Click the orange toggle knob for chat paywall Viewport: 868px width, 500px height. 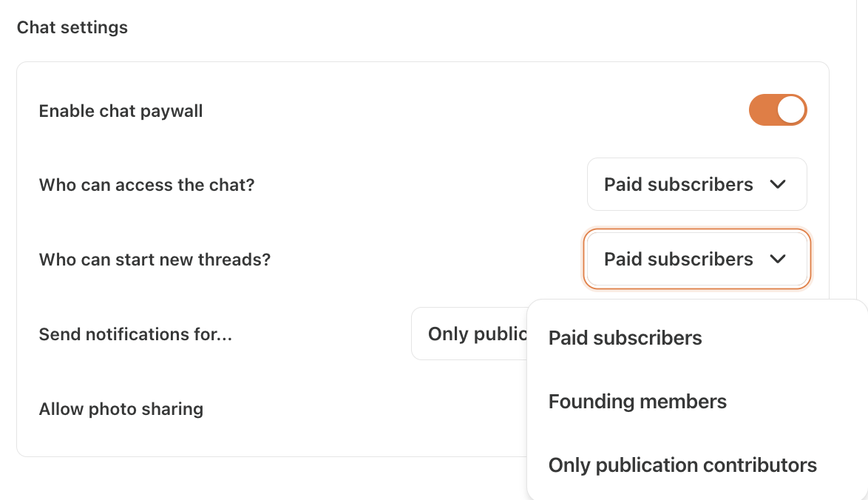(790, 109)
